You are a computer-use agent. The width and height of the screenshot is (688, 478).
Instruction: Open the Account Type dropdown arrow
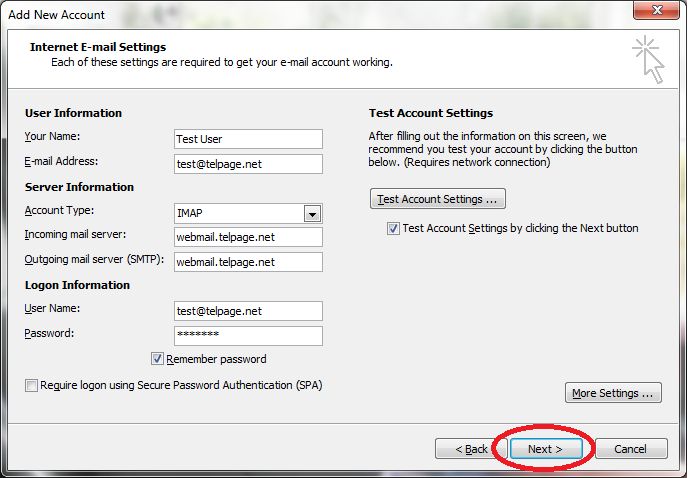(x=312, y=214)
